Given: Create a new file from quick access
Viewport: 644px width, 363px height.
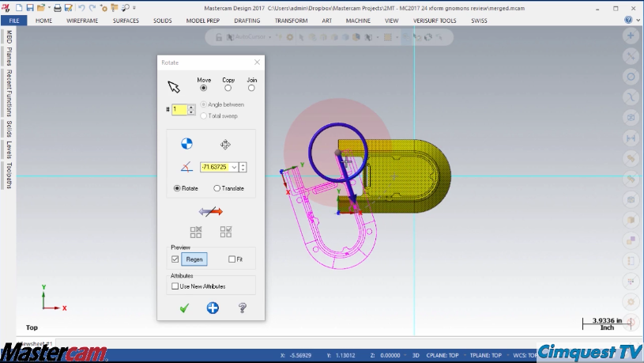Looking at the screenshot, I should (x=19, y=8).
